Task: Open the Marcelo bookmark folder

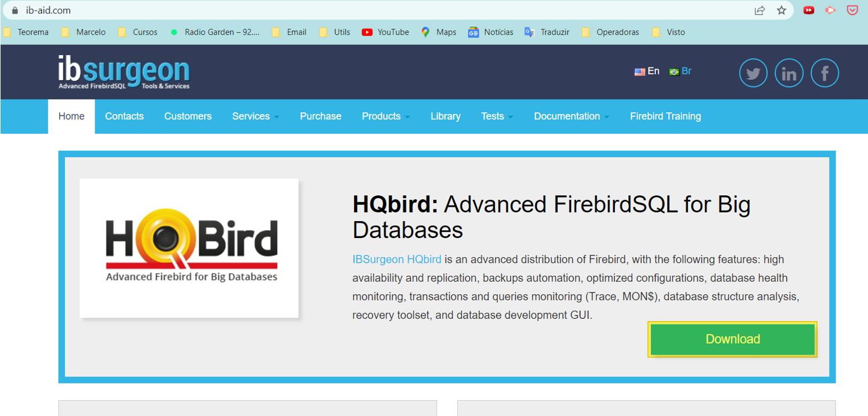Action: (84, 32)
